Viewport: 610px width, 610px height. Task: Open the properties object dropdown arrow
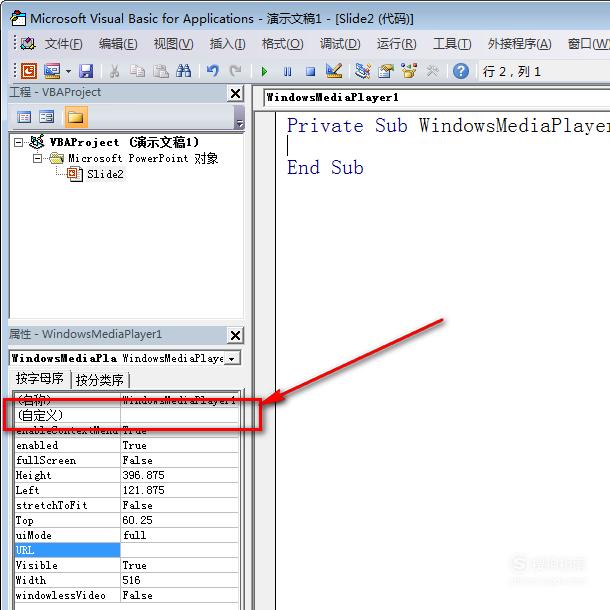click(x=232, y=359)
